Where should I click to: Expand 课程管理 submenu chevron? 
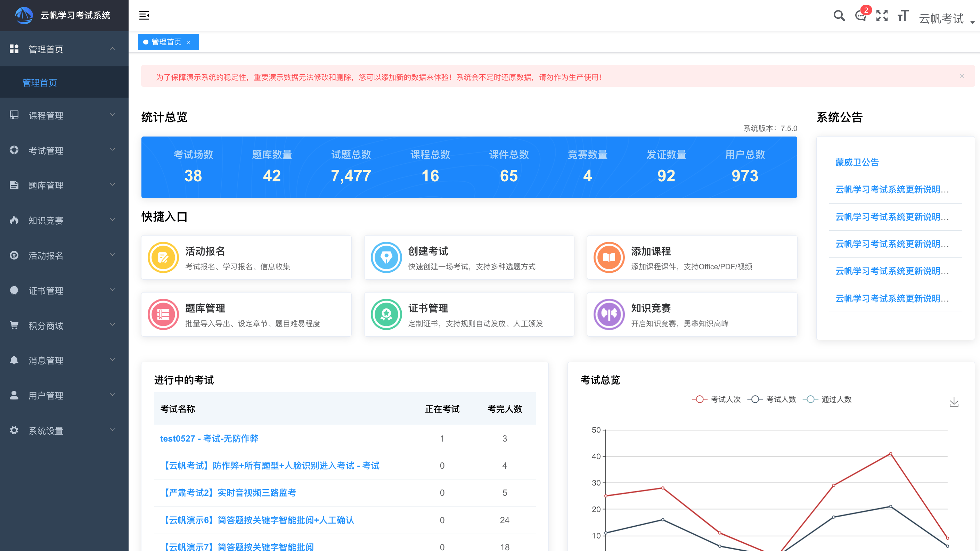pyautogui.click(x=112, y=114)
